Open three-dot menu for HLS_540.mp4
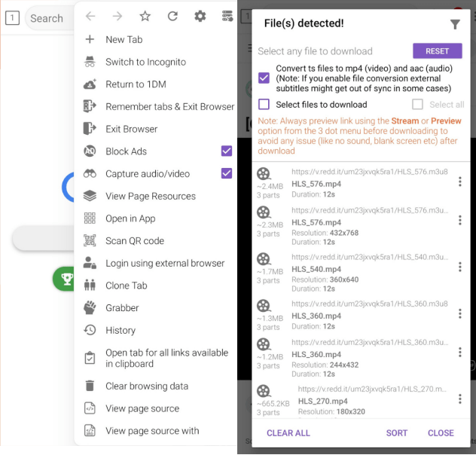Screen dimensions: 476x455 (459, 267)
